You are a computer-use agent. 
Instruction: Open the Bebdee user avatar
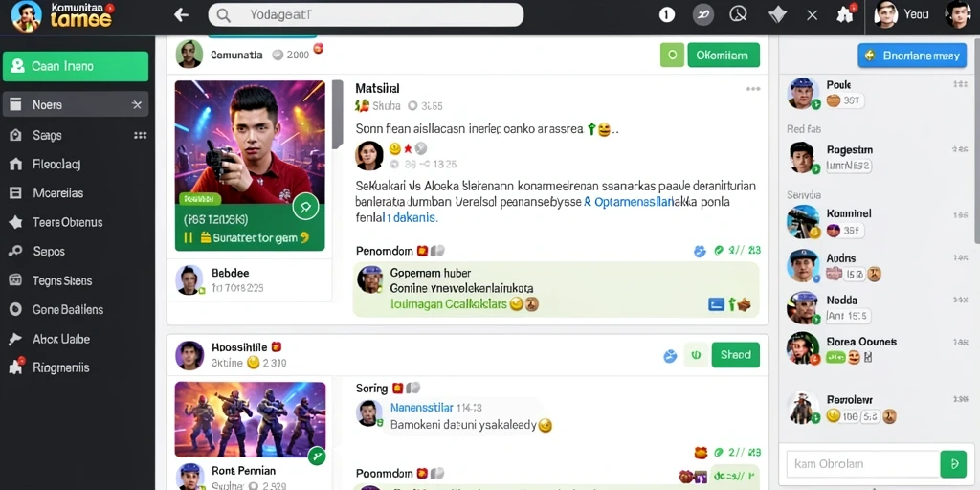189,280
